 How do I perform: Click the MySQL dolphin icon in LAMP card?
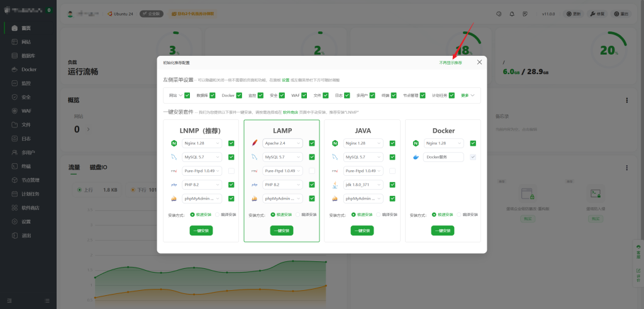coord(254,157)
